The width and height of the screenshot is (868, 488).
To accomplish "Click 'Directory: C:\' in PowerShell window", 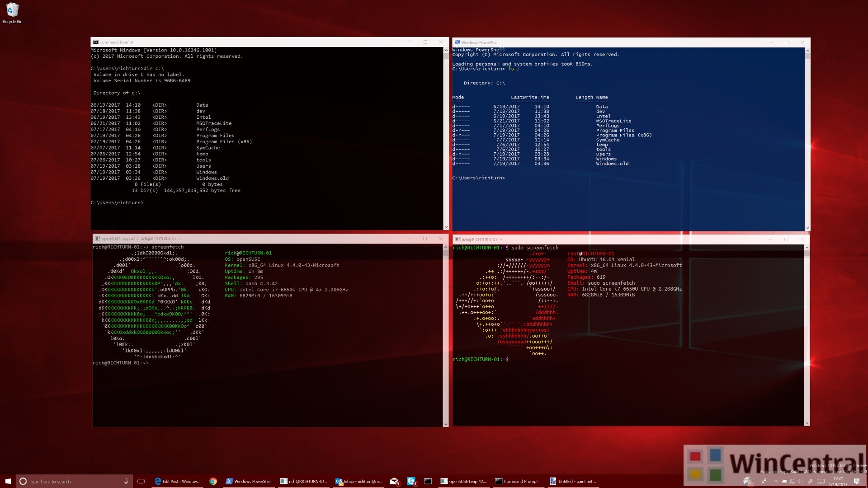I will click(484, 83).
